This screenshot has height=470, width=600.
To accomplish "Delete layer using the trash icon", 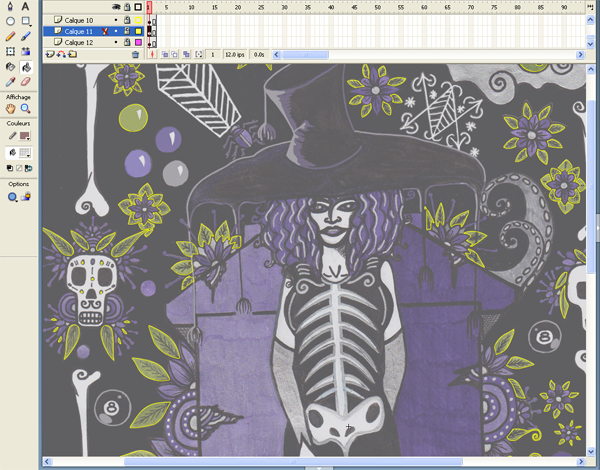I will click(x=136, y=55).
